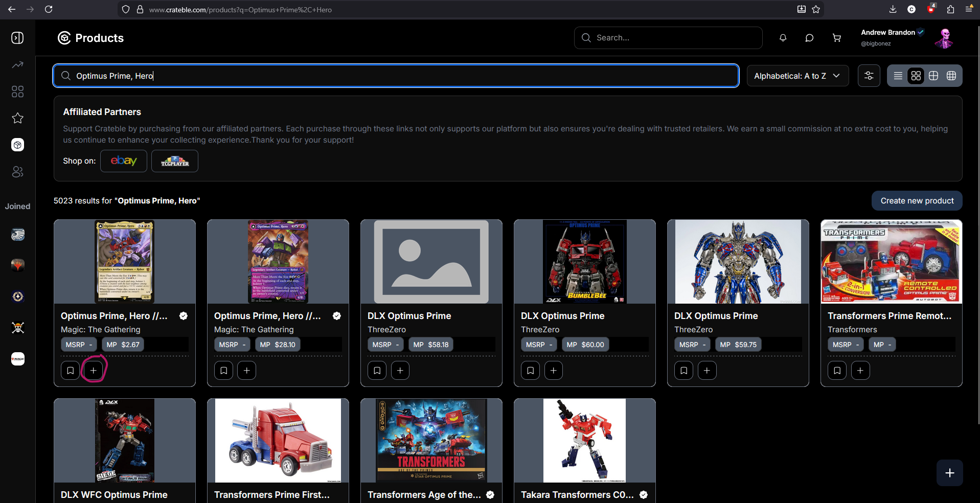Switch to list view layout
Viewport: 980px width, 503px height.
898,76
